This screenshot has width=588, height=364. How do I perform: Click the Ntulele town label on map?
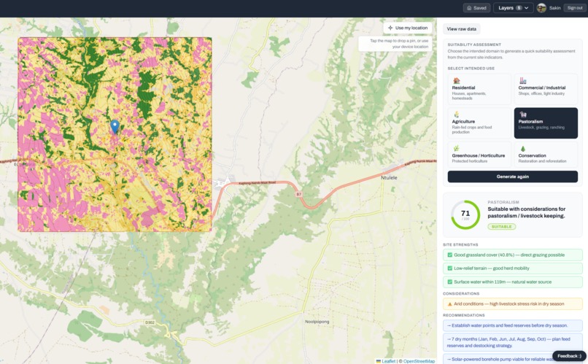[x=389, y=178]
